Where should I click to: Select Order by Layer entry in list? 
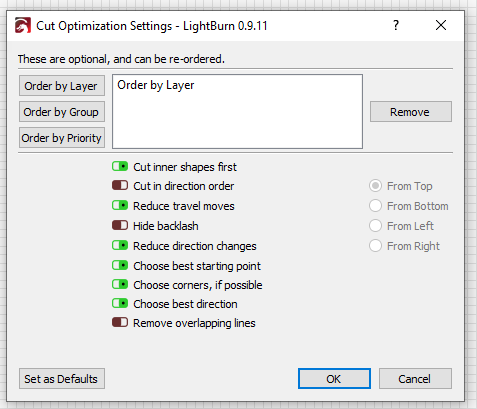(x=155, y=85)
